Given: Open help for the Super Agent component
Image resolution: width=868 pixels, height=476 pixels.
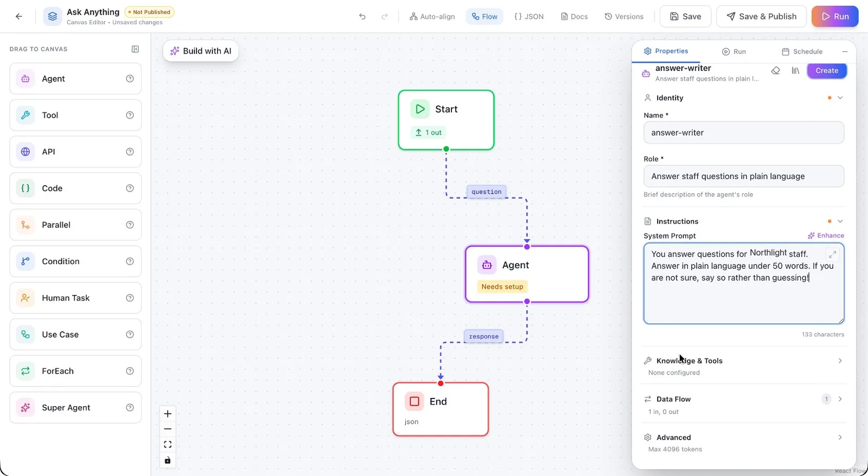Looking at the screenshot, I should point(130,408).
